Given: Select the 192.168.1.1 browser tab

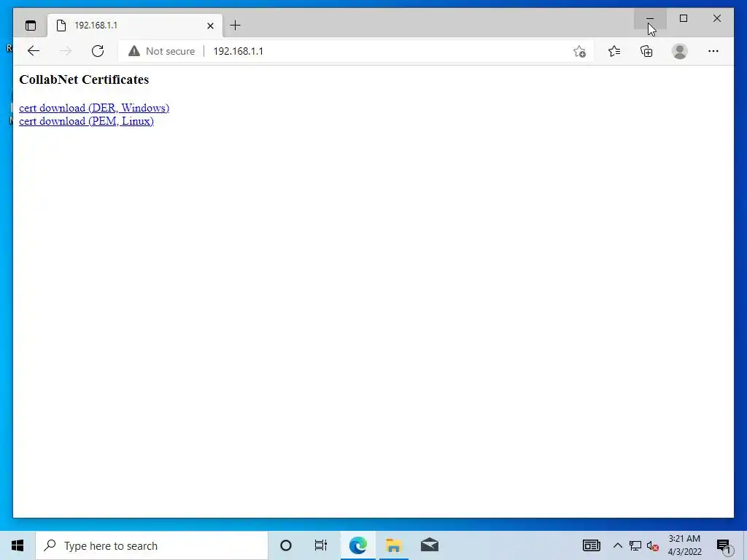Looking at the screenshot, I should point(135,26).
